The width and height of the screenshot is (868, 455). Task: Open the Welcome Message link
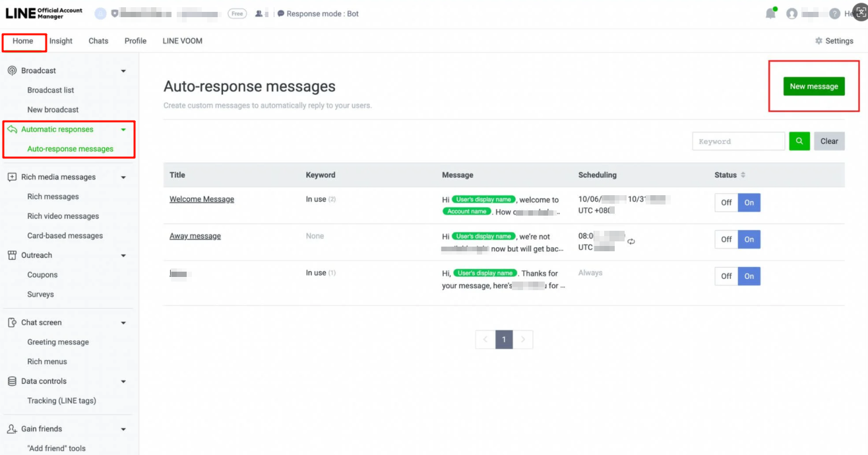202,199
